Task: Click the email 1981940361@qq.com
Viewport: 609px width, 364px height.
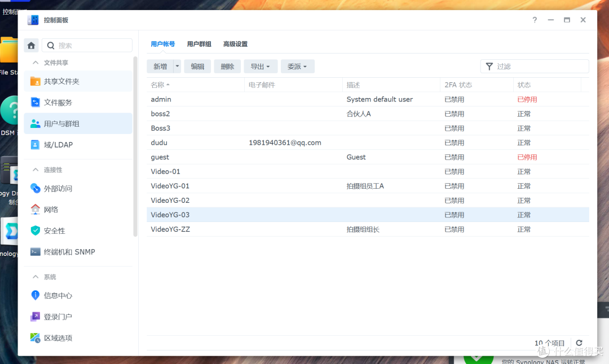Action: click(285, 143)
